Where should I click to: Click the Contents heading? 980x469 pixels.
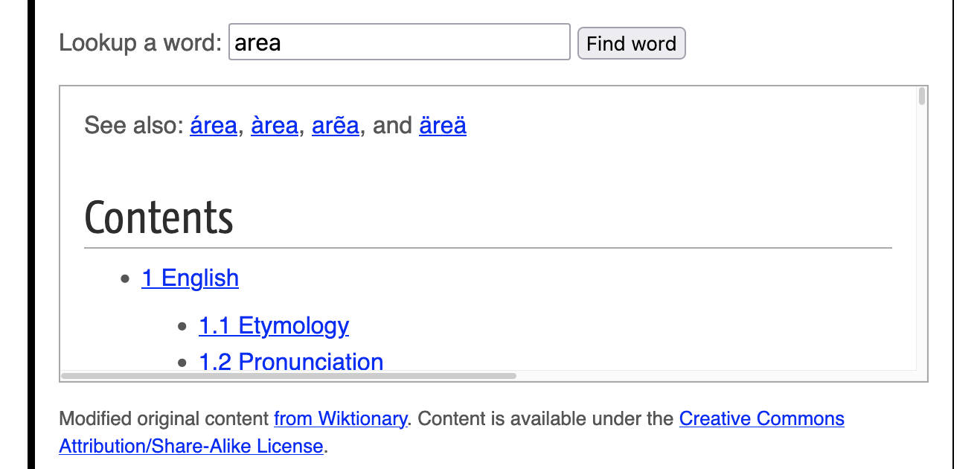158,217
